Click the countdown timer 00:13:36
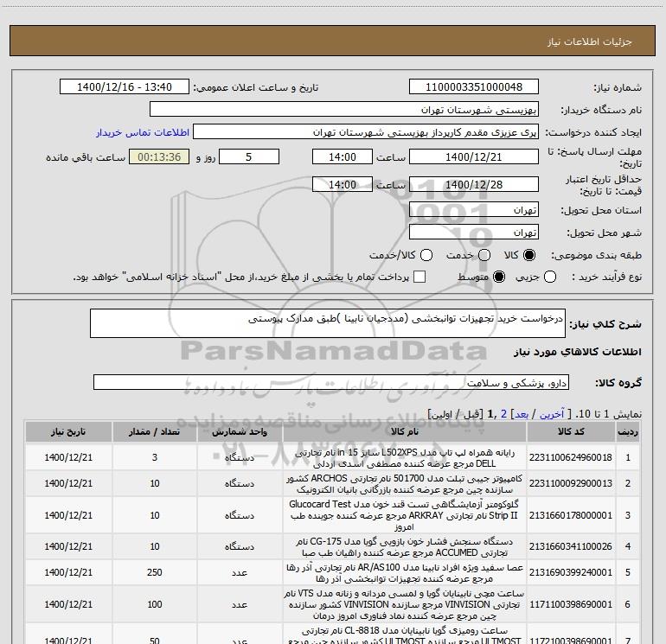Image resolution: width=666 pixels, height=644 pixels. (159, 156)
